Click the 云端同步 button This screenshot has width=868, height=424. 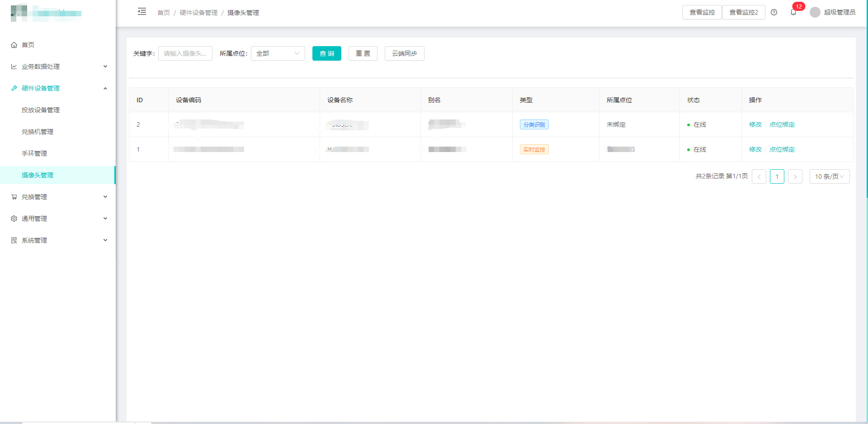click(405, 53)
